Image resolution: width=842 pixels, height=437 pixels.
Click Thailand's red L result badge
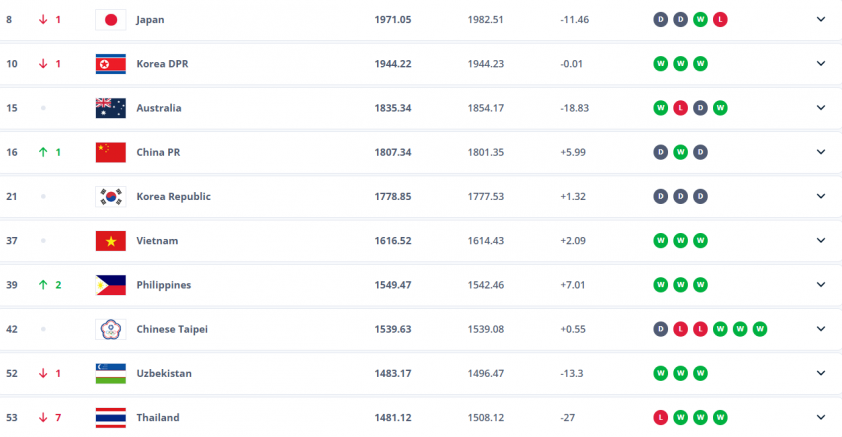[660, 418]
